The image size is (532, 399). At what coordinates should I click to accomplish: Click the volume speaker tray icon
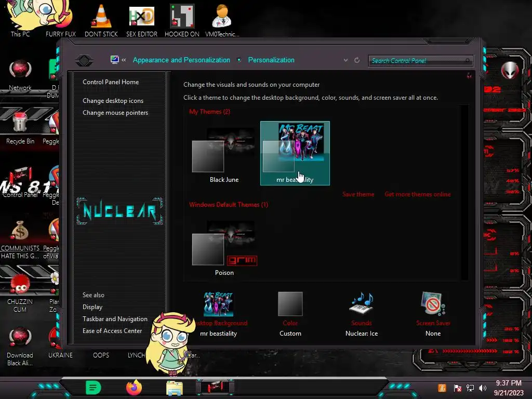pos(483,388)
